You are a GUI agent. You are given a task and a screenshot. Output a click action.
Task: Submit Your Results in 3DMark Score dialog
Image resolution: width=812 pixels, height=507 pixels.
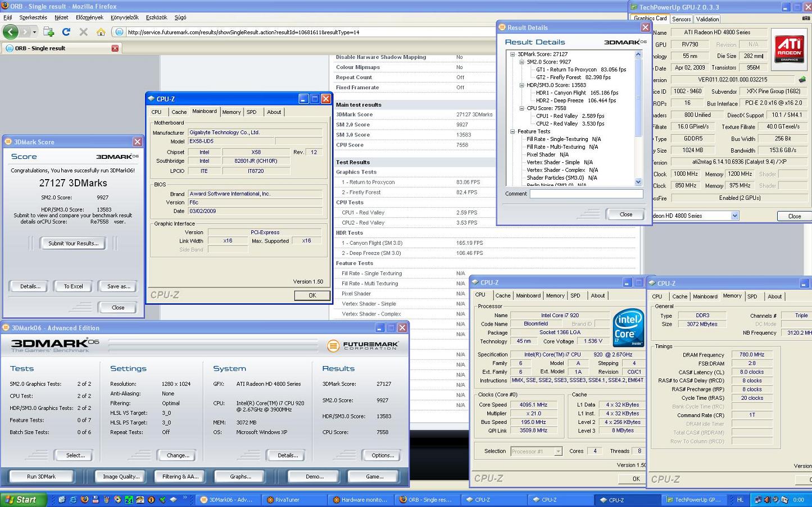click(73, 243)
